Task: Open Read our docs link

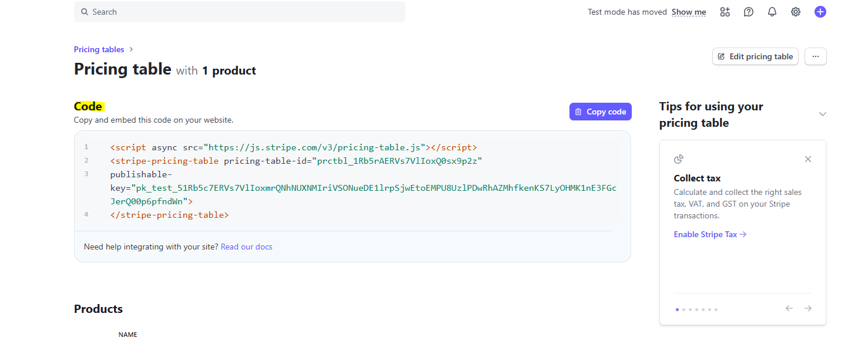Action: (x=247, y=247)
